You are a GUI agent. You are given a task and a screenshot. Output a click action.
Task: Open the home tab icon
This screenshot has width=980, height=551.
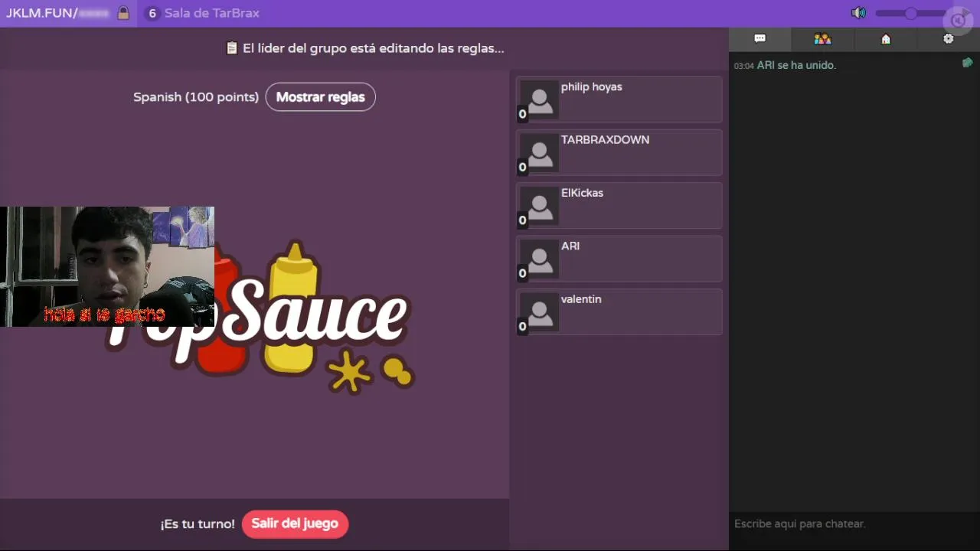(x=886, y=39)
